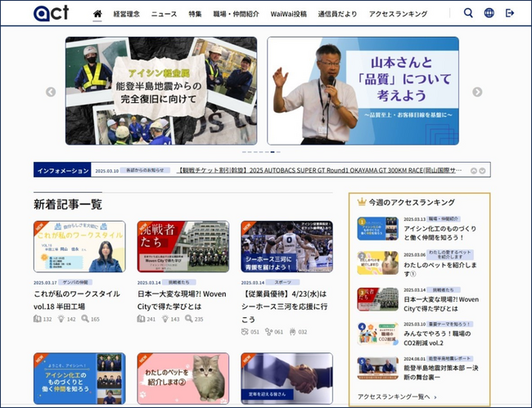Open ranking 4 職場のCO2削減 vol.2 link
This screenshot has height=408, width=532.
[437, 339]
